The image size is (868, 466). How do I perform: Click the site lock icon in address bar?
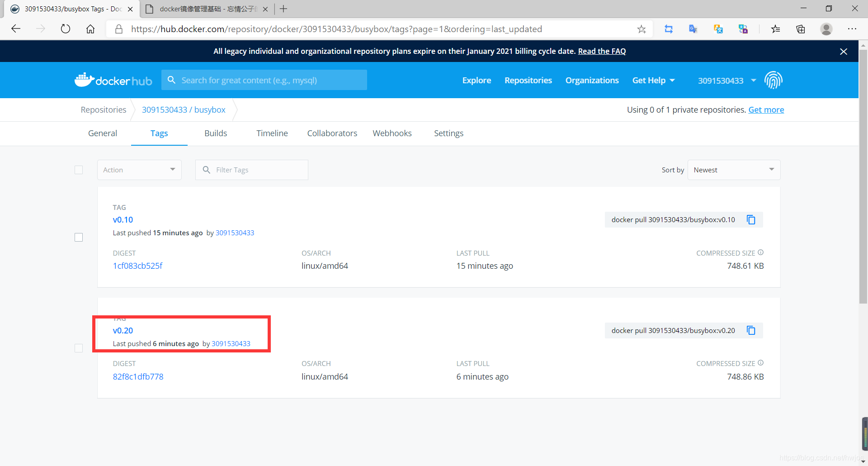pos(119,29)
